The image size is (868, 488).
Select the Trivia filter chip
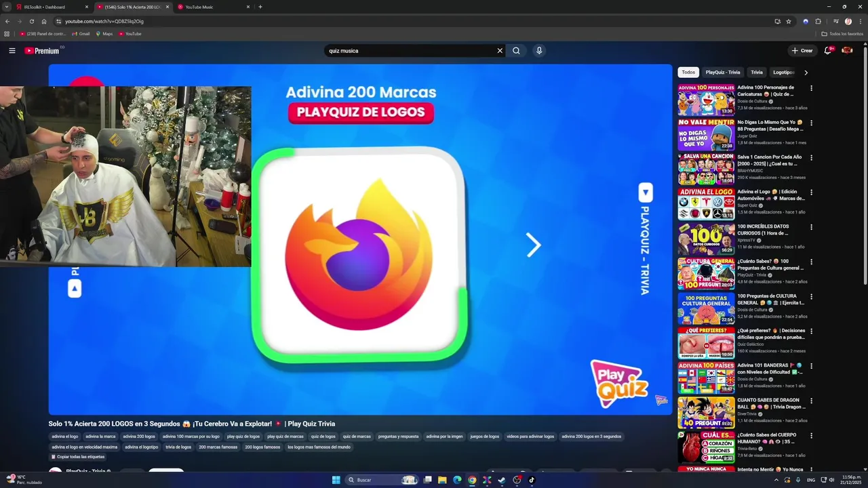[x=757, y=73]
